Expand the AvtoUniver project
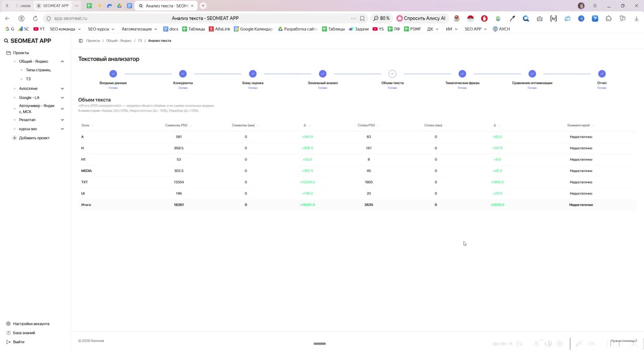 coord(62,89)
